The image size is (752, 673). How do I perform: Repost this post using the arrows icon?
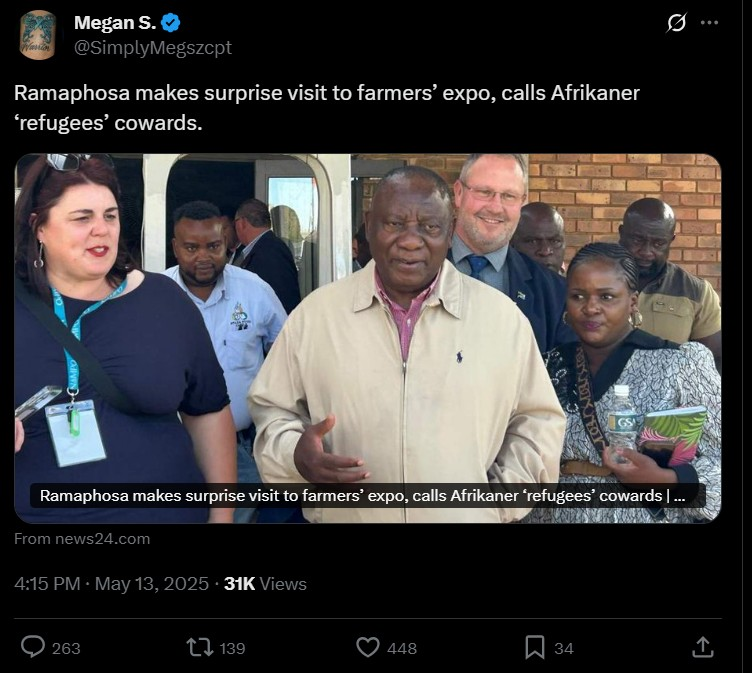click(200, 648)
